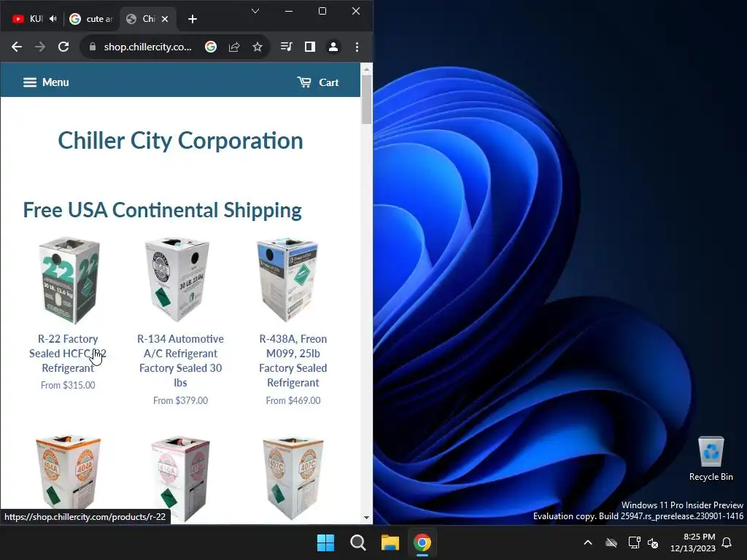Open the Chrome profile icon
This screenshot has height=560, width=747.
tap(333, 47)
